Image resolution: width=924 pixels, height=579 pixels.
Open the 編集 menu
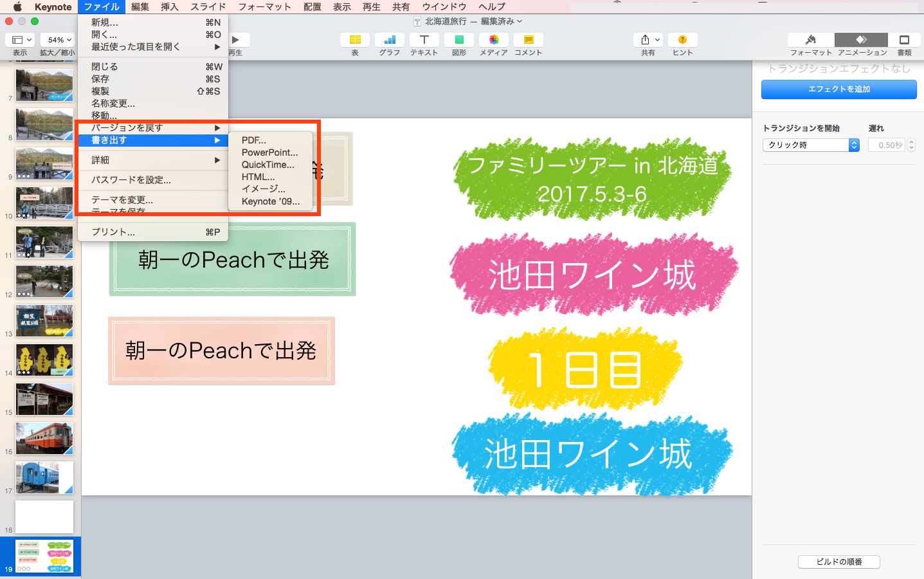(x=140, y=7)
